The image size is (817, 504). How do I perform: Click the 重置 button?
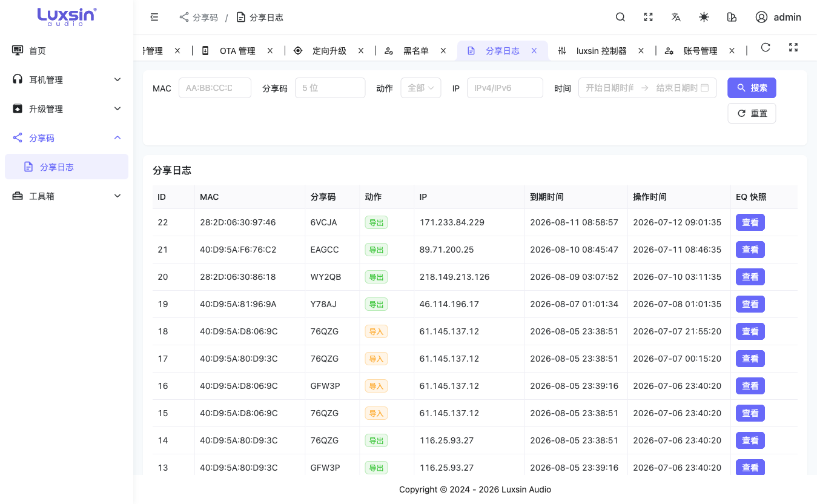click(752, 113)
